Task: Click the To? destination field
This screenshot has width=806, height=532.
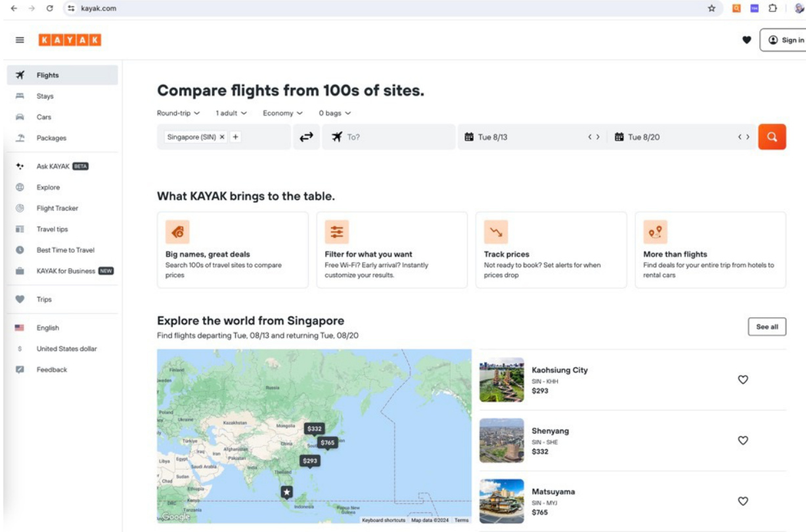Action: pyautogui.click(x=388, y=137)
